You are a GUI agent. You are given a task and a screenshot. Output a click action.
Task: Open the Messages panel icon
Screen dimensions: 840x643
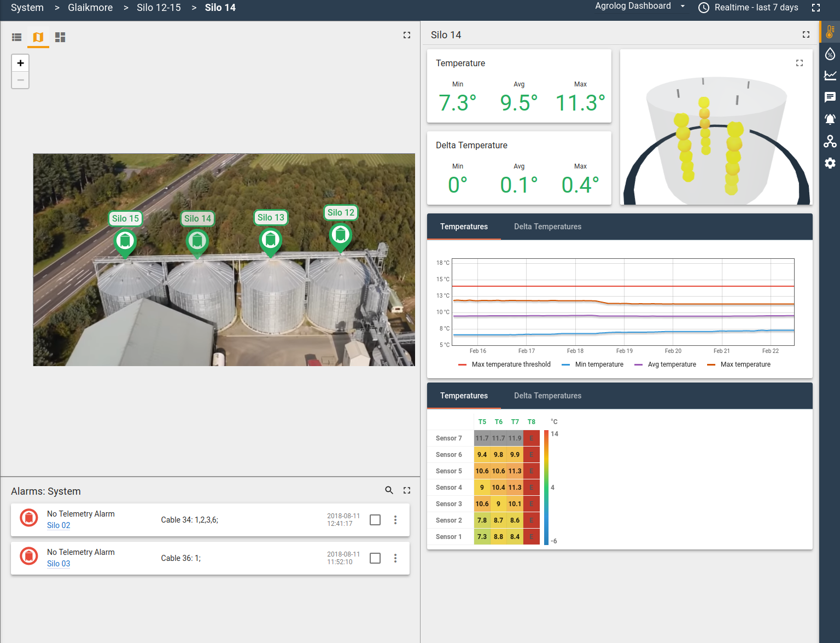point(829,97)
